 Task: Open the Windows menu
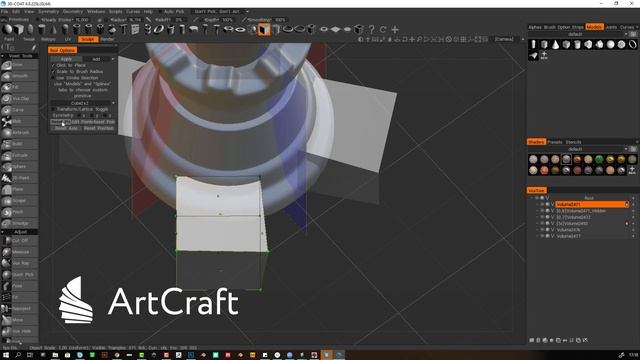(96, 12)
